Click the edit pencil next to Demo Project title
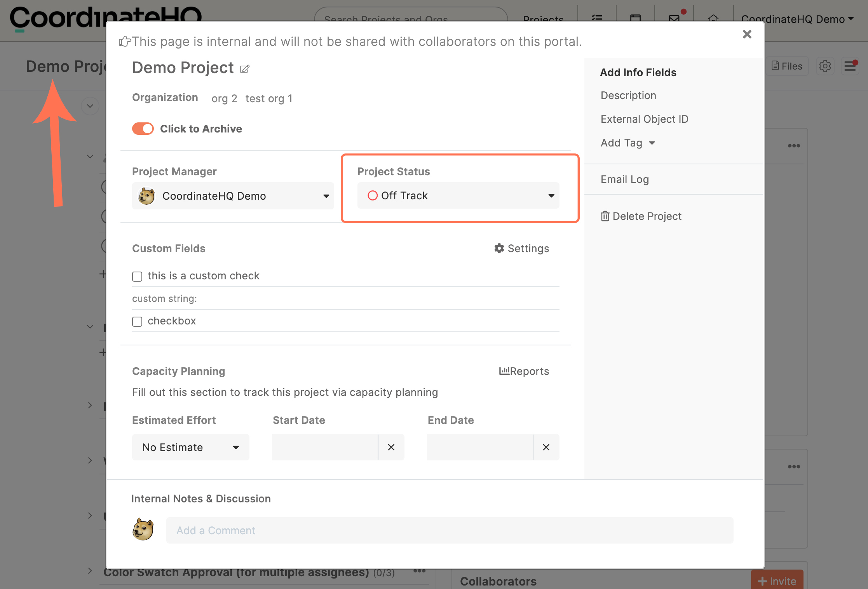This screenshot has height=589, width=868. 245,69
